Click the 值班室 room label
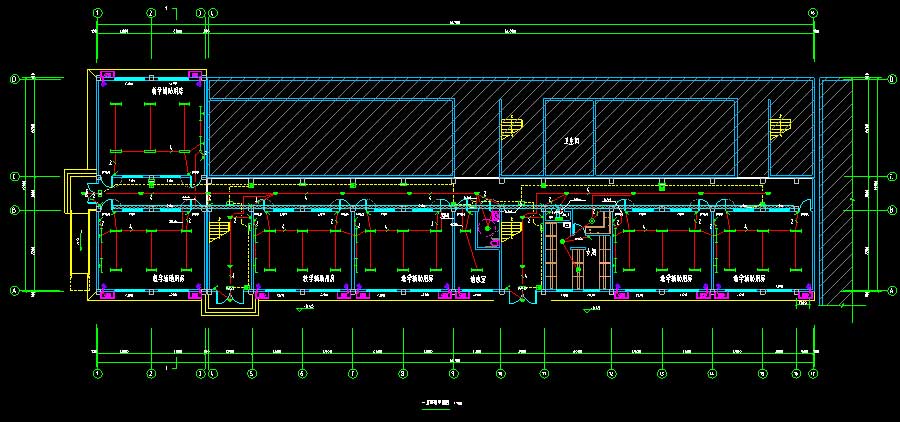 click(x=478, y=278)
